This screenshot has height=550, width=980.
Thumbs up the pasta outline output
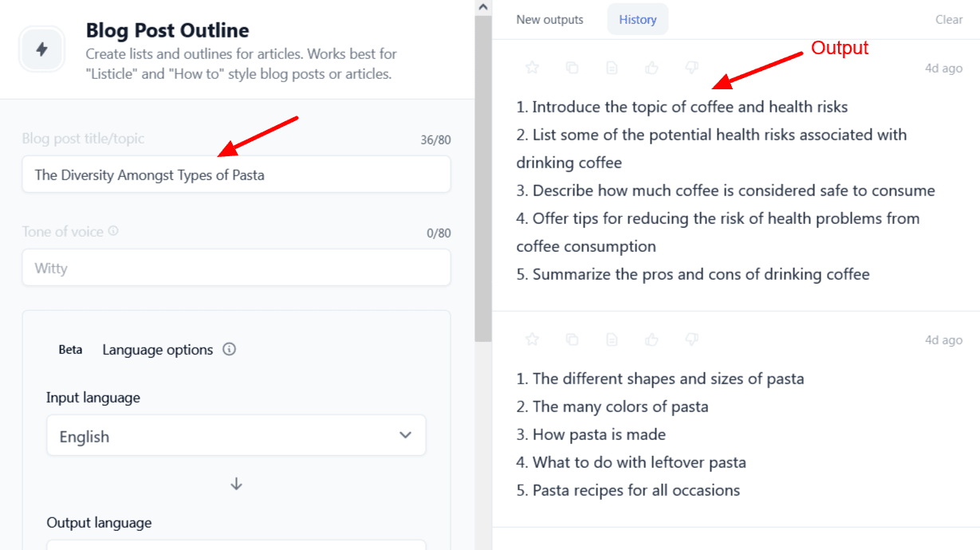click(x=652, y=340)
